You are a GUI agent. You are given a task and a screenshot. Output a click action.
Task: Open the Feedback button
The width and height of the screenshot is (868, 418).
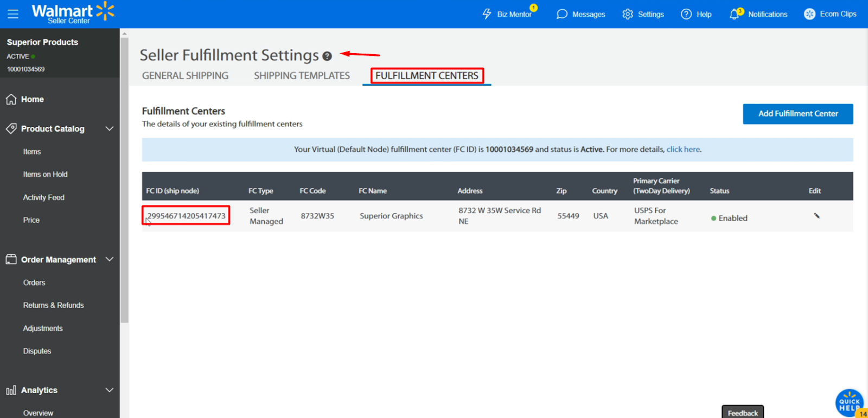coord(743,413)
